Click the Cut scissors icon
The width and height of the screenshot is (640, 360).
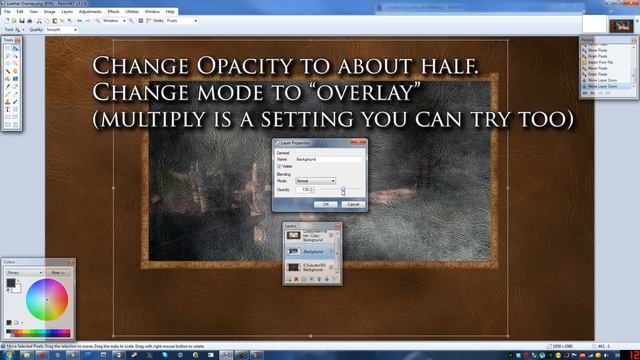(39, 20)
